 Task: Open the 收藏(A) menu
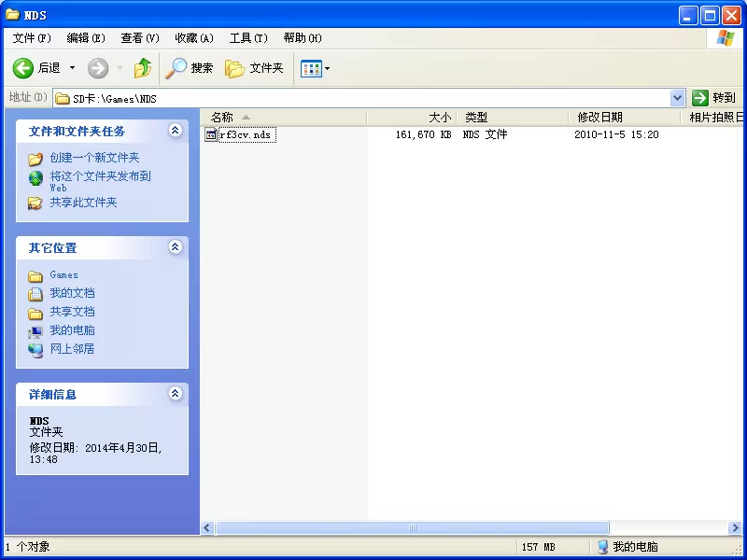194,38
